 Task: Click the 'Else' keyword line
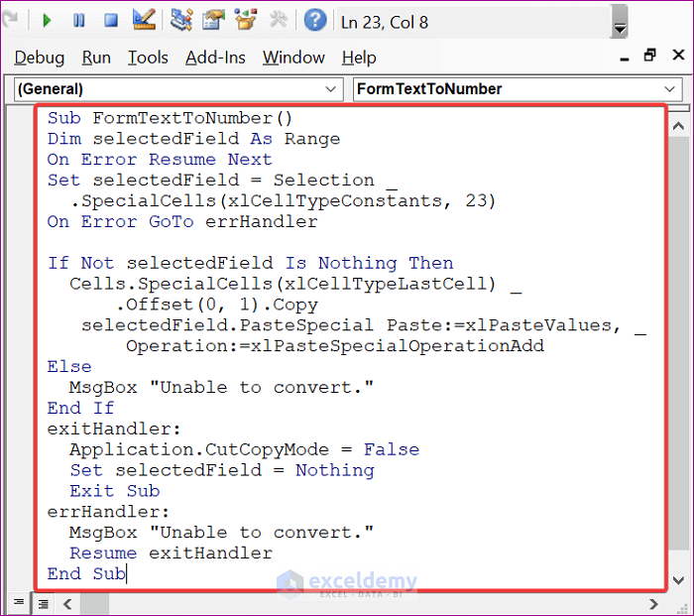coord(69,367)
